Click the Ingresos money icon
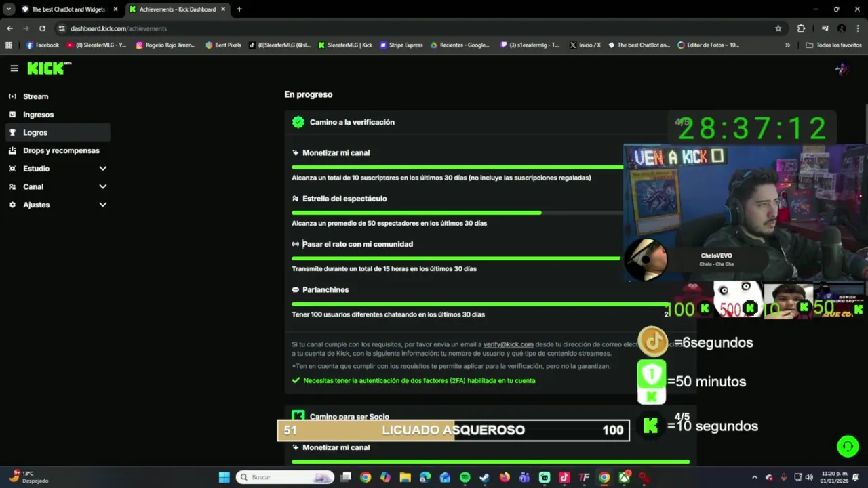 12,115
